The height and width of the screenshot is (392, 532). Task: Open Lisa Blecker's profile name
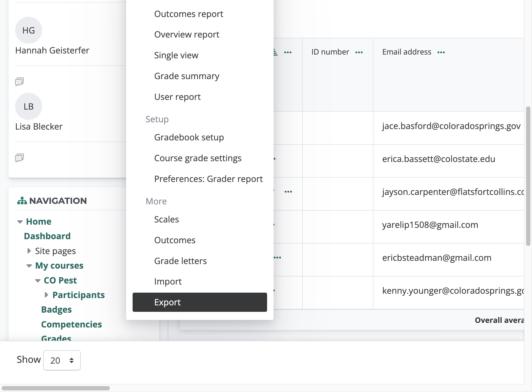[39, 127]
